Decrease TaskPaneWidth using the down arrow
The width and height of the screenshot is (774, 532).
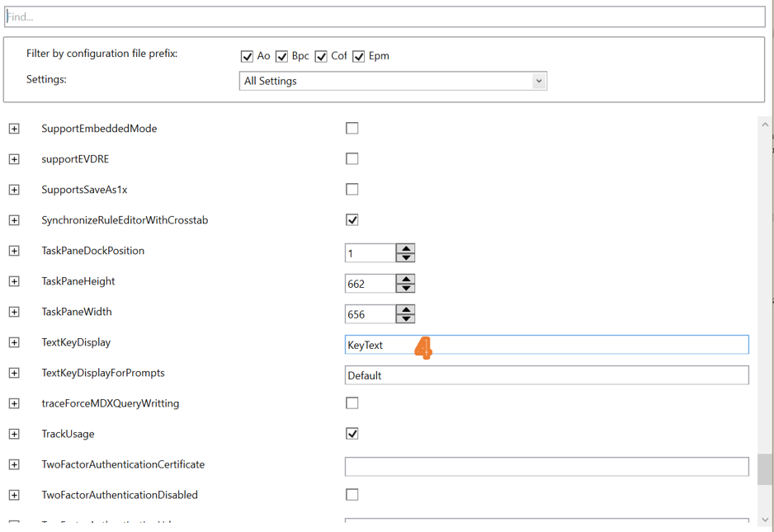click(x=406, y=319)
